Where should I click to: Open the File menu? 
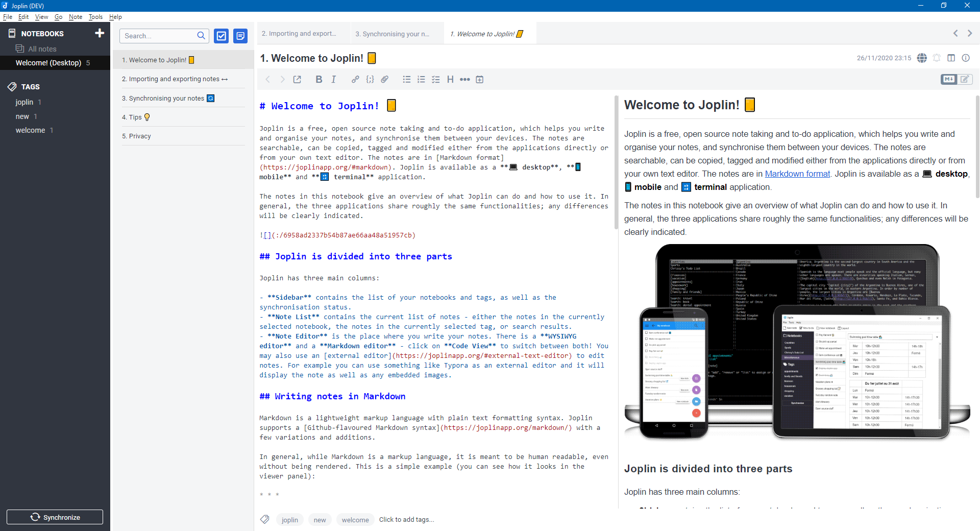(8, 17)
